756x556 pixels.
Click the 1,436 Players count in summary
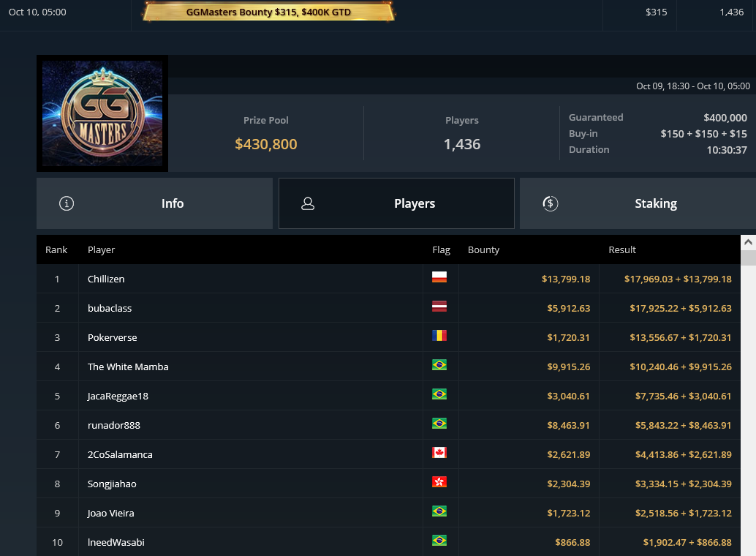tap(462, 144)
